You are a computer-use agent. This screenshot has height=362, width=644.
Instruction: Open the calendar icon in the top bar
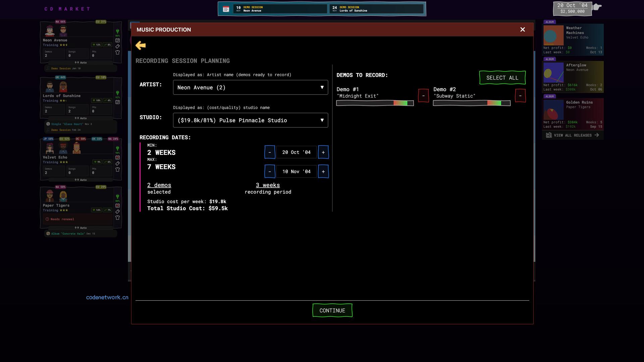[226, 9]
